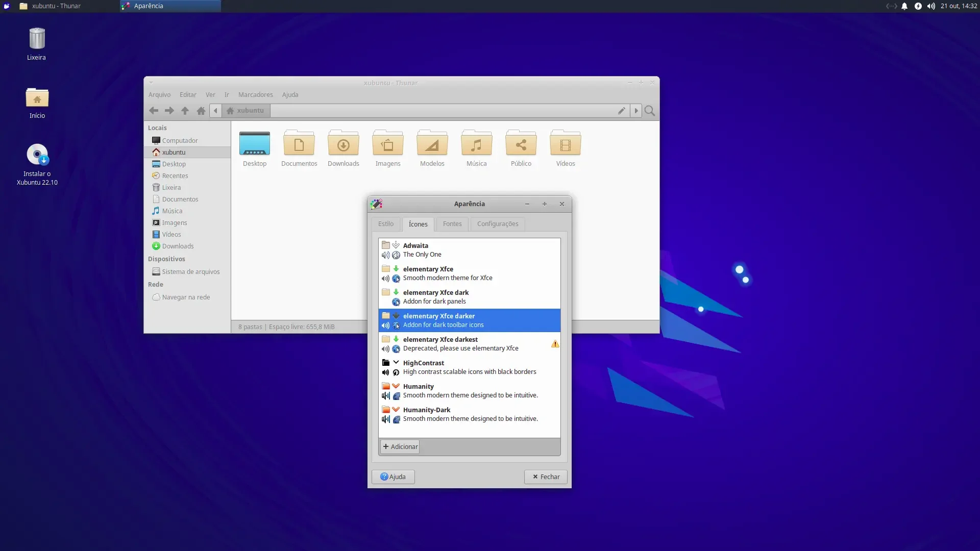Click the xubuntu path bar button
980x551 pixels.
(x=246, y=111)
